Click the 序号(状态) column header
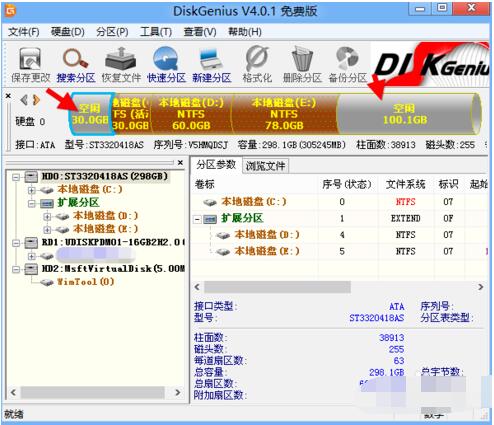This screenshot has height=425, width=494. [347, 184]
